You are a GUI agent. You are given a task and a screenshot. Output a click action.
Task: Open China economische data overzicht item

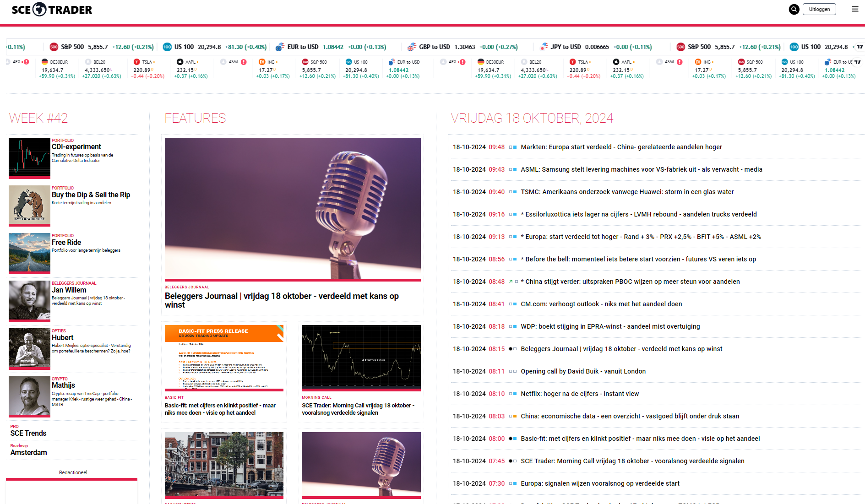point(630,416)
